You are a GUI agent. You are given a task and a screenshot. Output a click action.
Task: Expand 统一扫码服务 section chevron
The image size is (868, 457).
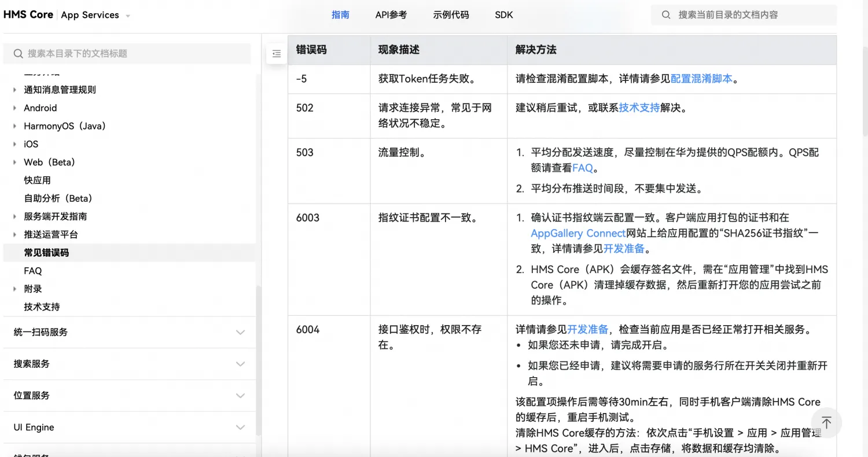241,333
